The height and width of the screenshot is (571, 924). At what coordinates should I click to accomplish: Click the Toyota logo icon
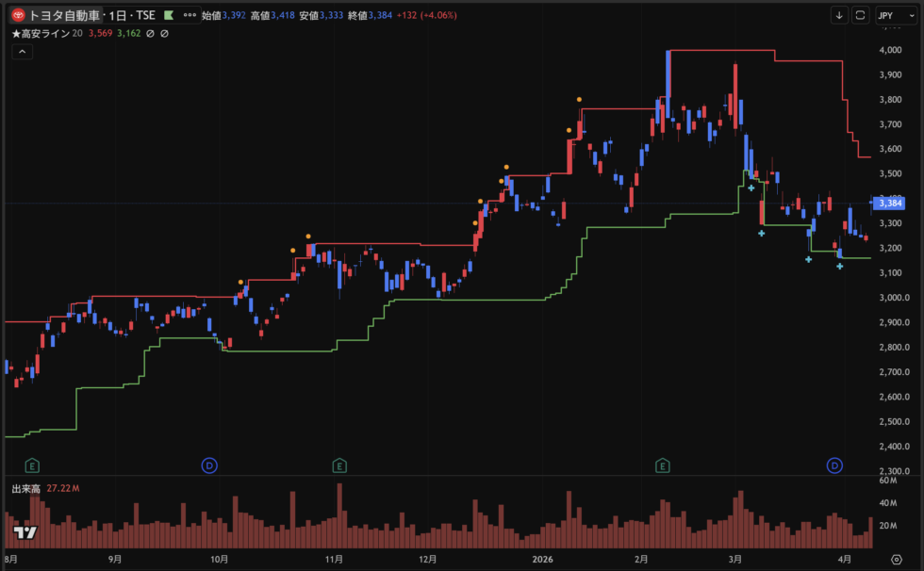click(19, 15)
